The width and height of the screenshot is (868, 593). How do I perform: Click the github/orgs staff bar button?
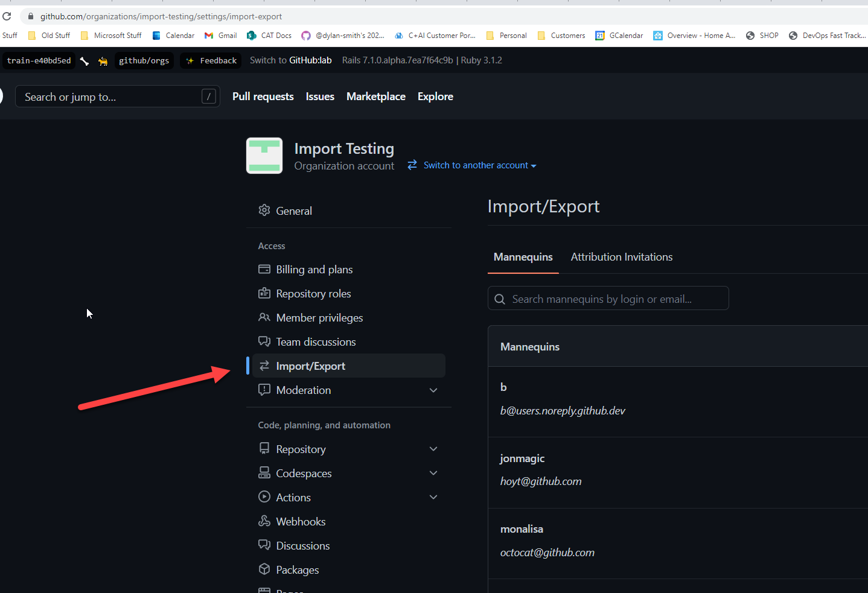click(x=144, y=61)
